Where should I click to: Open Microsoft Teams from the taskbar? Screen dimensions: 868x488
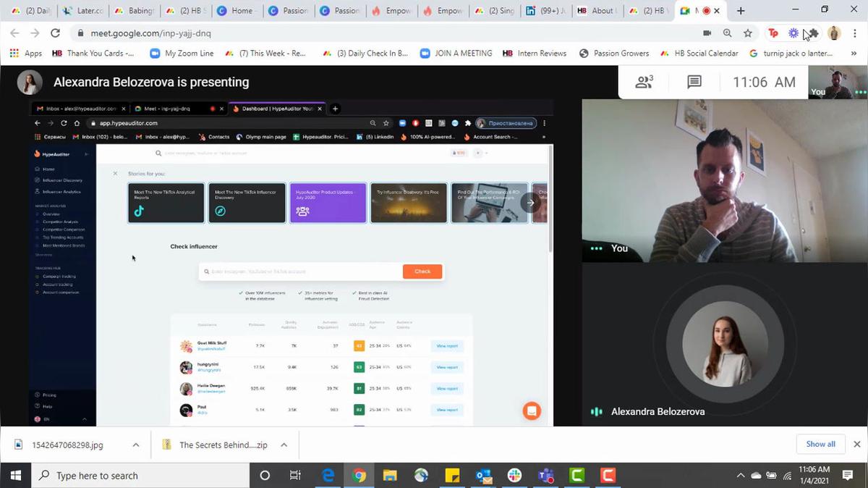click(545, 476)
